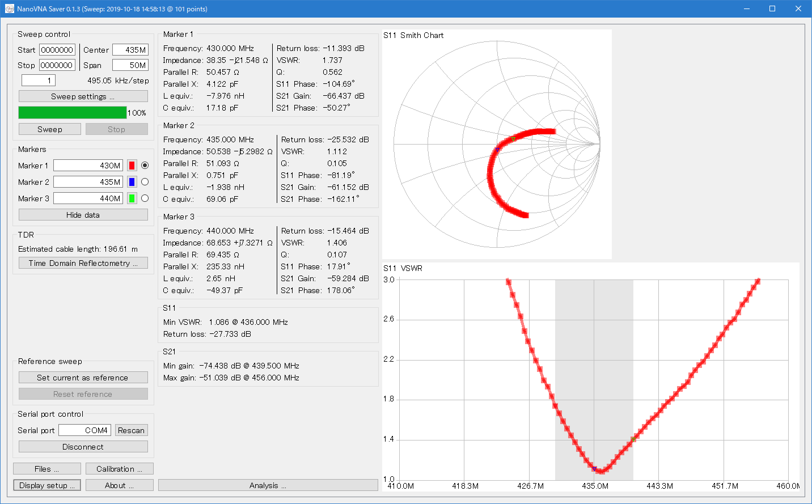Screen dimensions: 812x504
Task: Click the Reset reference button
Action: coord(83,394)
